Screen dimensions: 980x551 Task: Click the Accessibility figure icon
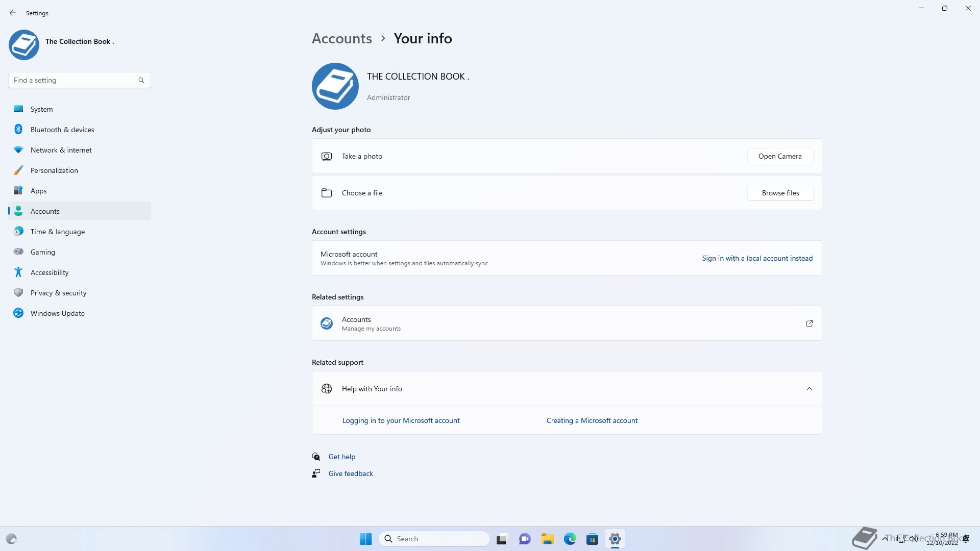(18, 272)
